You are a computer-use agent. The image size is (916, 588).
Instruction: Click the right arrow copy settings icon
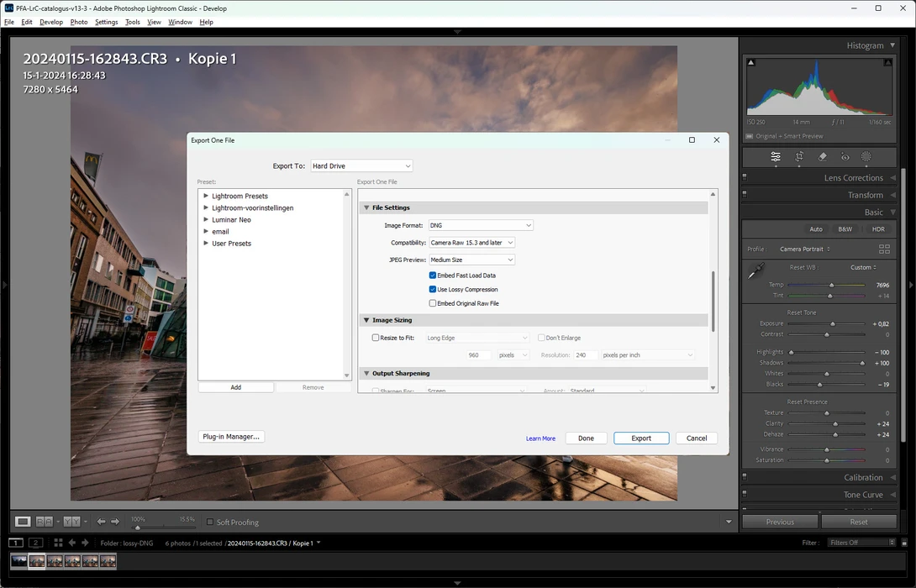coord(115,522)
